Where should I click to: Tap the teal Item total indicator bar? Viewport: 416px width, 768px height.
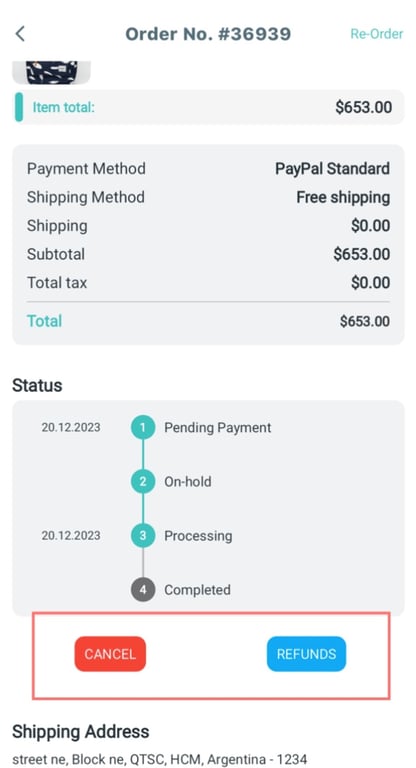coord(19,107)
